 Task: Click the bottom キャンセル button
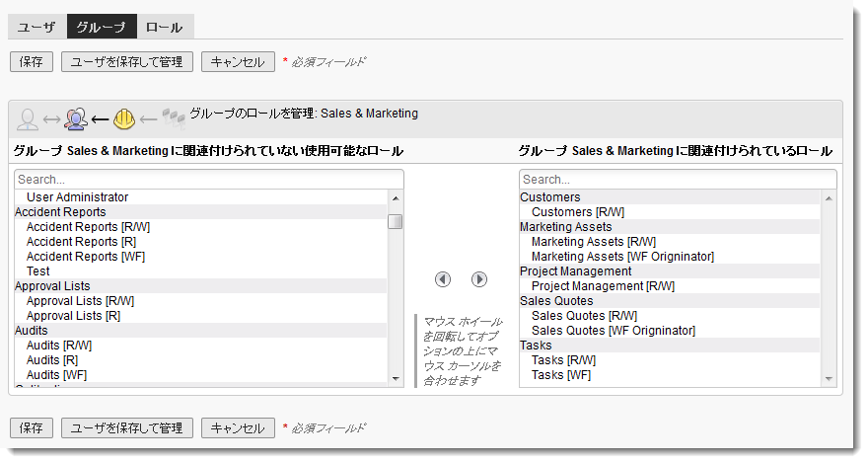click(x=238, y=427)
